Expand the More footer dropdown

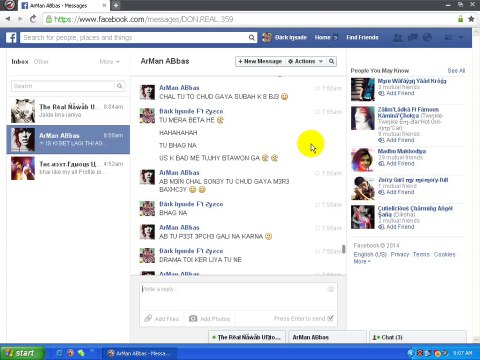pyautogui.click(x=362, y=262)
